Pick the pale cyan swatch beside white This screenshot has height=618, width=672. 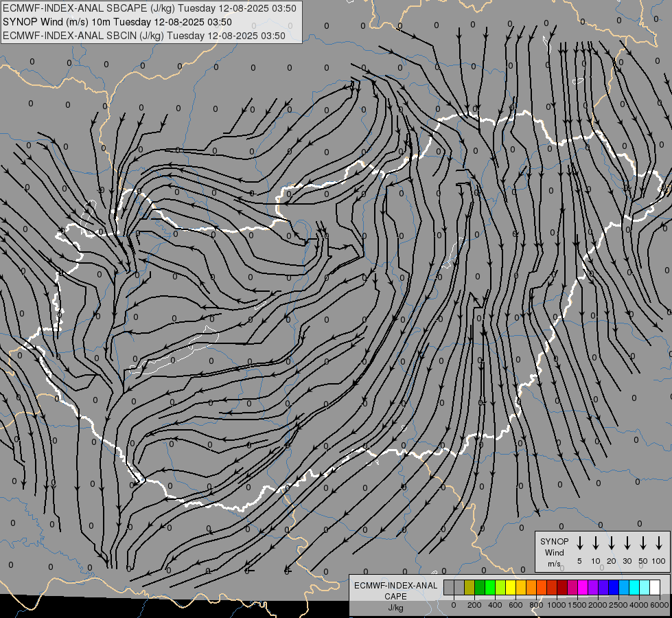tap(645, 587)
